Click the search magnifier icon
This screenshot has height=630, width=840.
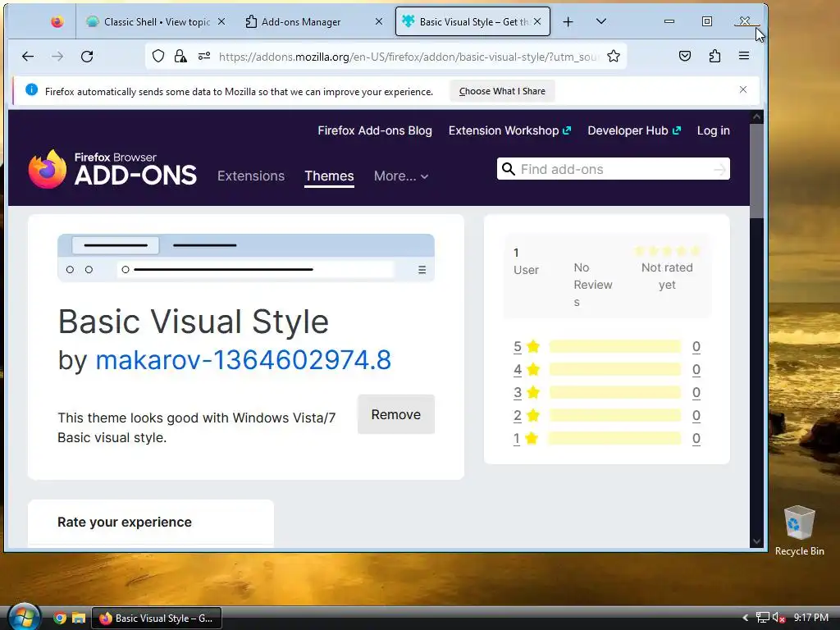pyautogui.click(x=508, y=169)
